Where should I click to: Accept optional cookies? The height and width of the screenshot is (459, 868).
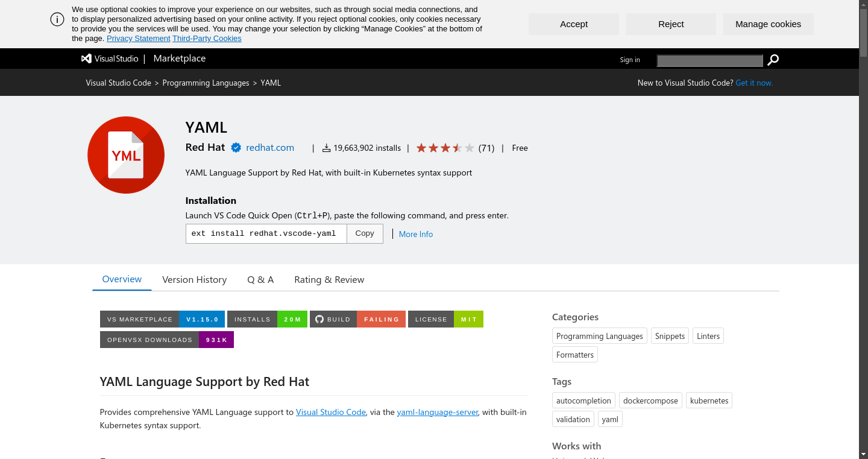click(574, 24)
